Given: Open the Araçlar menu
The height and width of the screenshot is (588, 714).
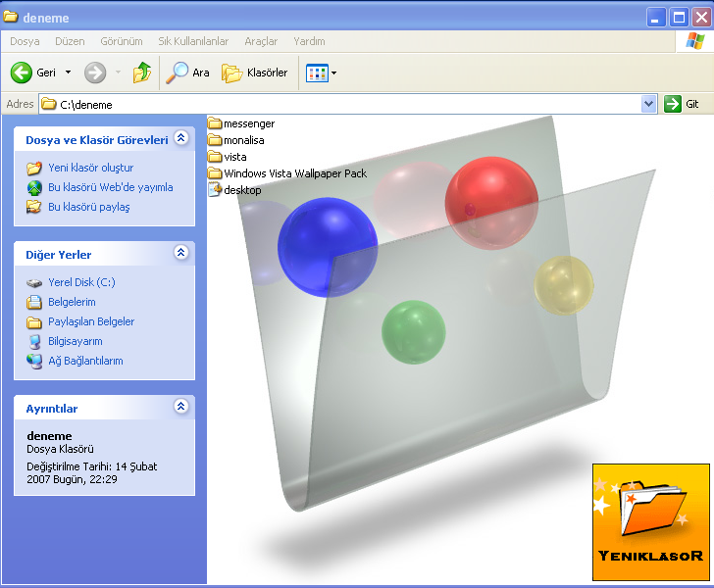Looking at the screenshot, I should pos(261,41).
